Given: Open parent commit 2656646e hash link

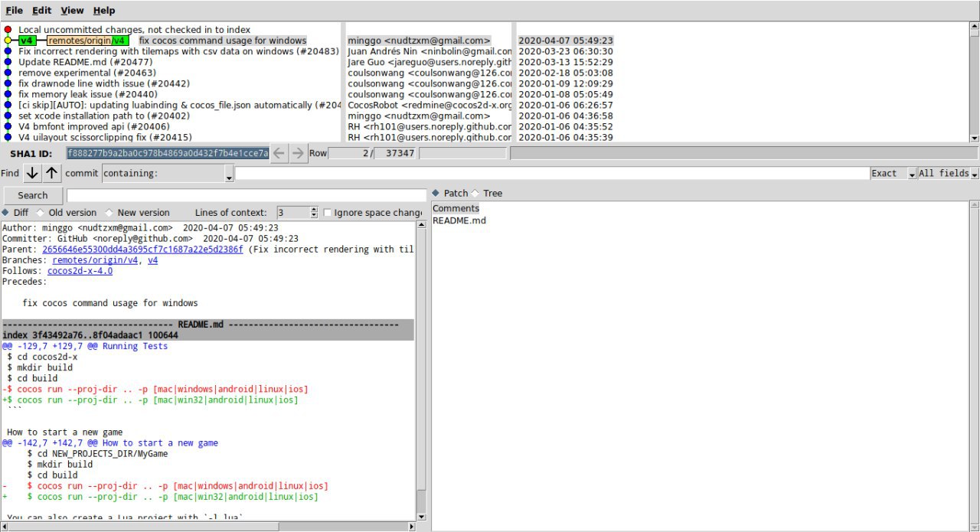Looking at the screenshot, I should [x=142, y=250].
